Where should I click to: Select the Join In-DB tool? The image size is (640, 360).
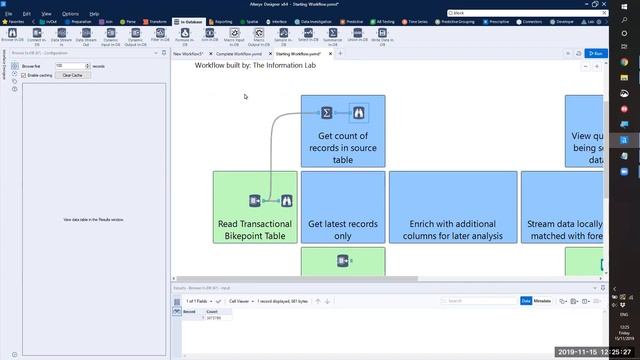[x=210, y=35]
